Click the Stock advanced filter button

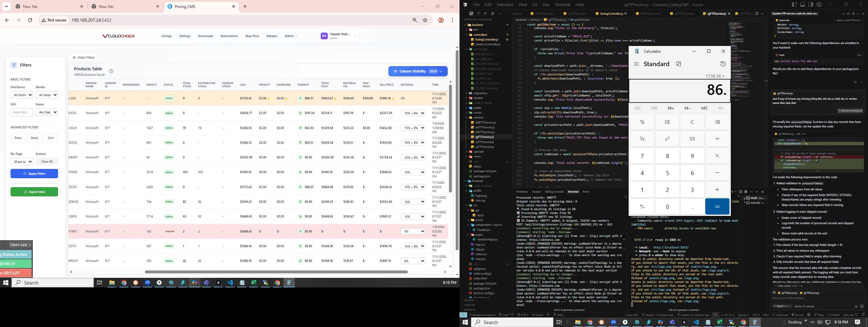coord(34,138)
